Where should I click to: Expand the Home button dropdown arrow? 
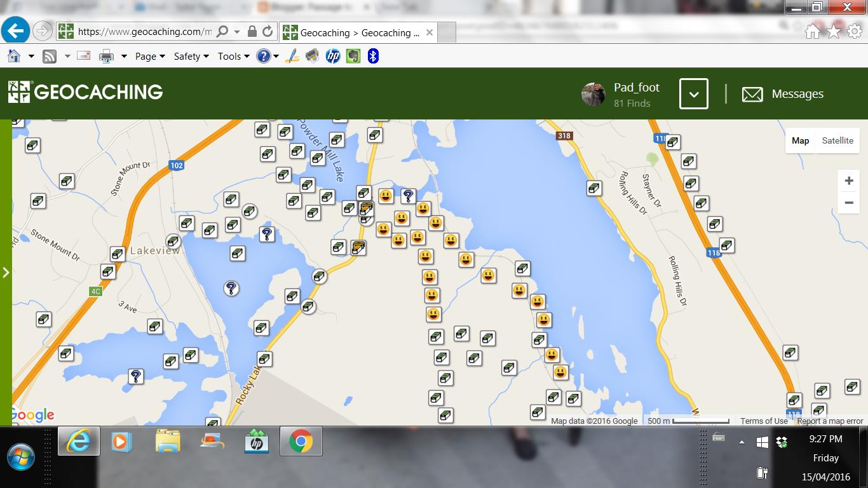[x=31, y=57]
